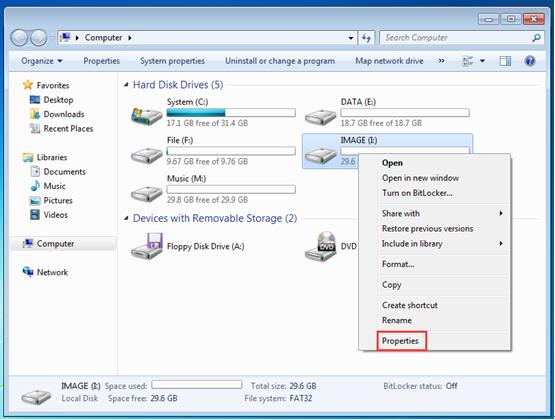Click the Network icon in sidebar

point(28,272)
